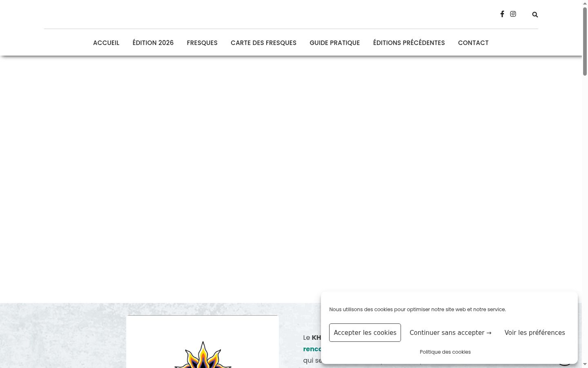This screenshot has width=588, height=368.
Task: Click the page's vertical scrollbar thumb
Action: click(x=585, y=41)
